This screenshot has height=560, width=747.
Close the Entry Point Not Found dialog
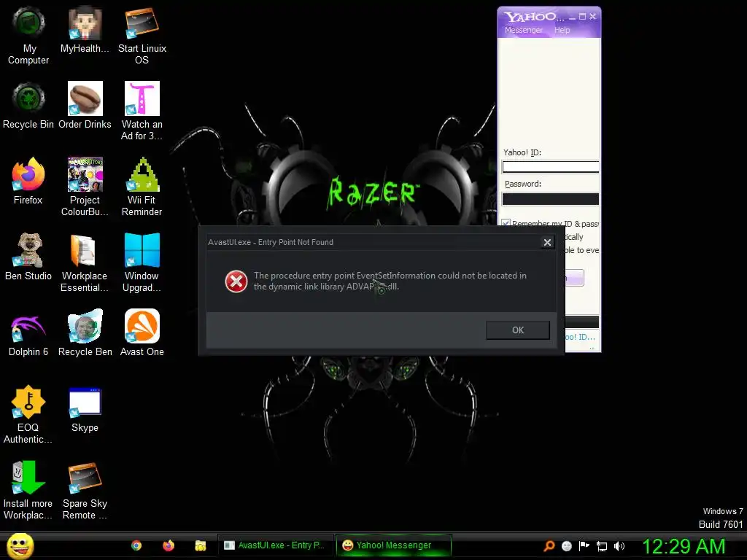pyautogui.click(x=547, y=242)
